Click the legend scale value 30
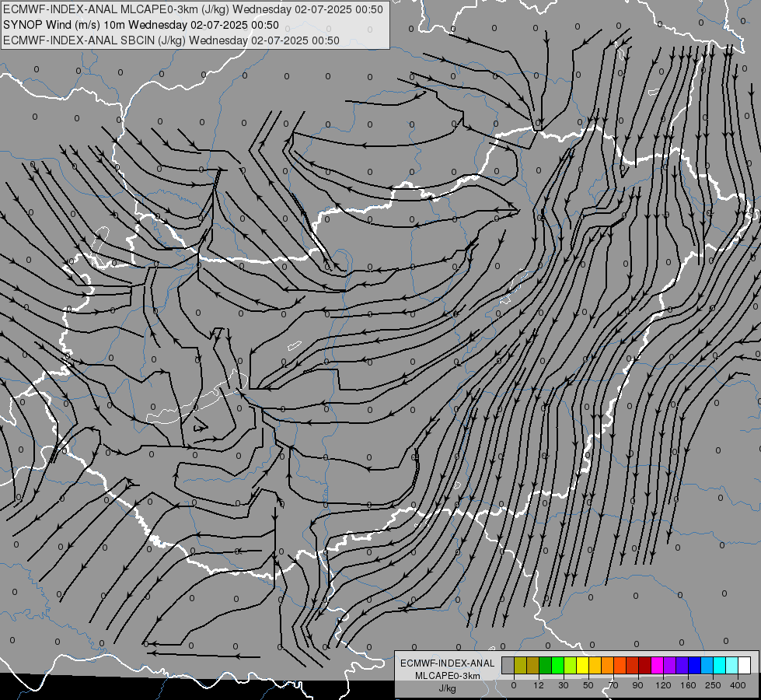This screenshot has height=700, width=761. 564,685
